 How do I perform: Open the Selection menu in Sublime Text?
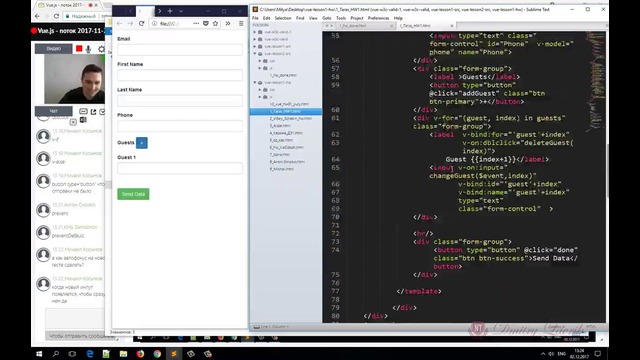tap(283, 18)
